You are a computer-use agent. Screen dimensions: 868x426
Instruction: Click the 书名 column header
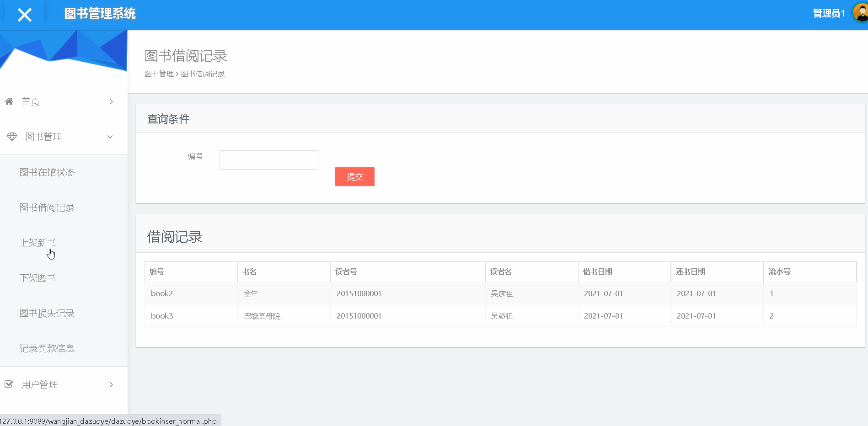284,272
